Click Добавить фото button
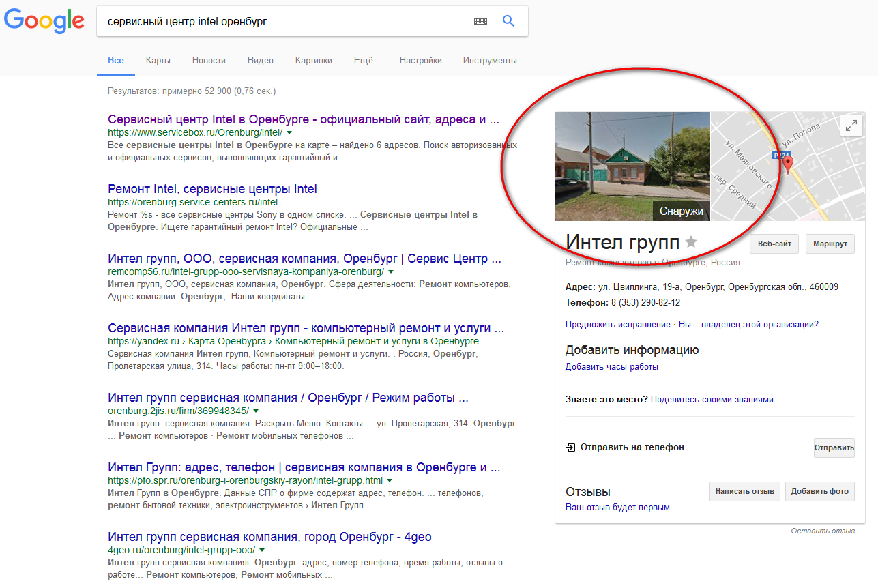The image size is (878, 588). click(x=820, y=491)
